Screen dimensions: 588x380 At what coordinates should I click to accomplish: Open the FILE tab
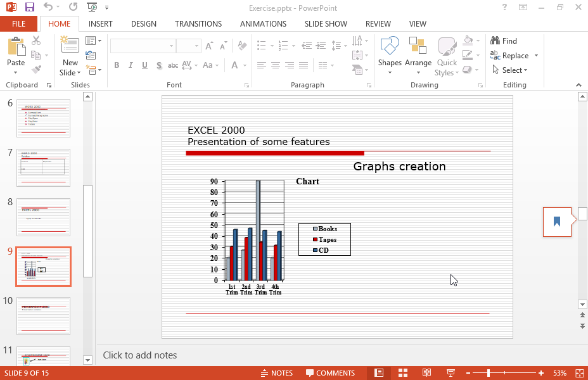19,24
